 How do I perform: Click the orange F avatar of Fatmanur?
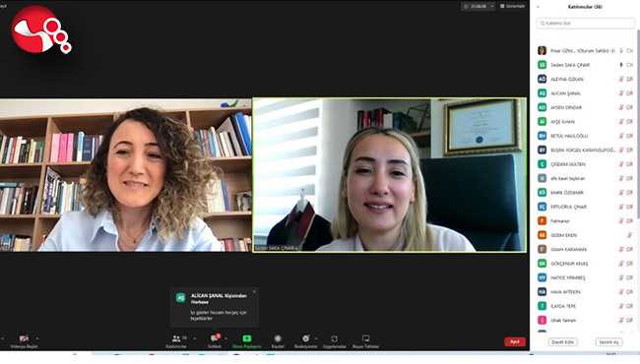click(542, 221)
